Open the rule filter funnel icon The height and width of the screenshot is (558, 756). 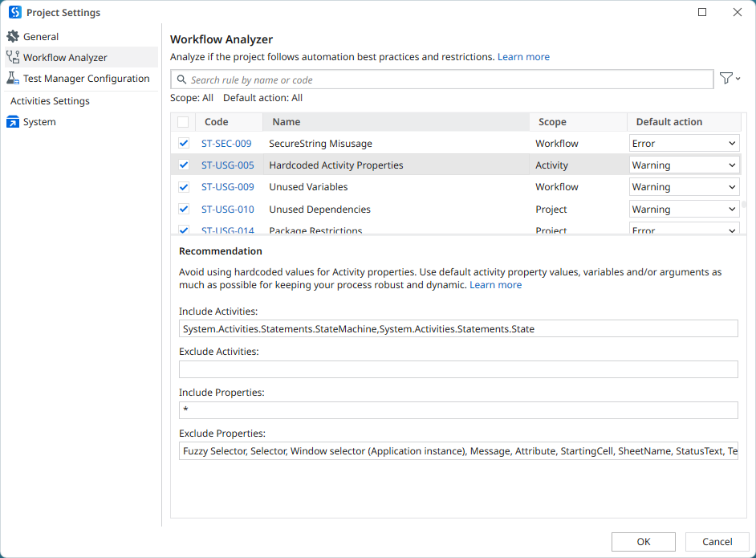tap(726, 79)
